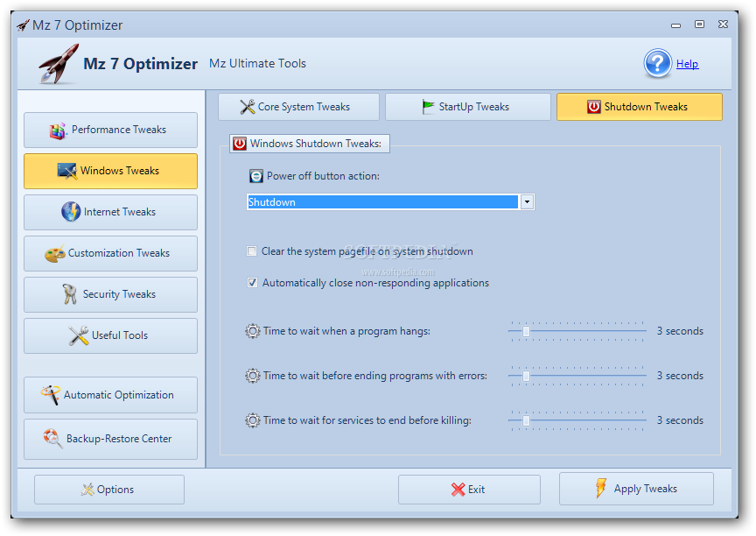Open the Windows Tweaks section
This screenshot has height=536, width=756.
pyautogui.click(x=110, y=171)
